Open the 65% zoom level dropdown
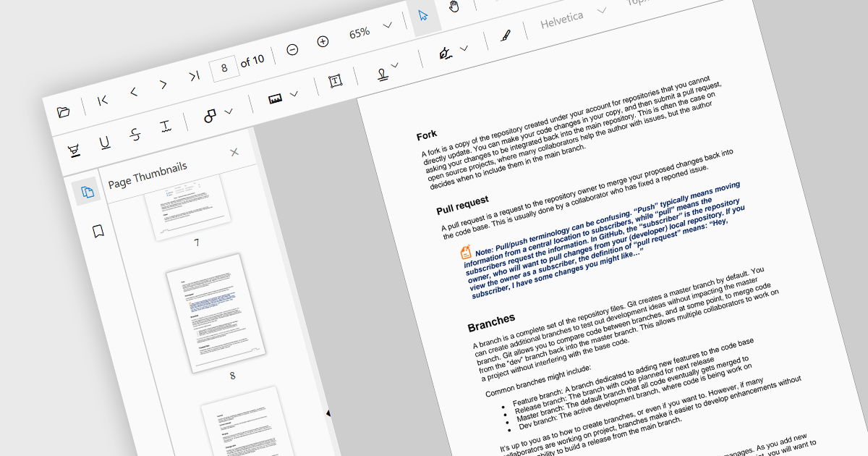868x456 pixels. click(x=387, y=25)
